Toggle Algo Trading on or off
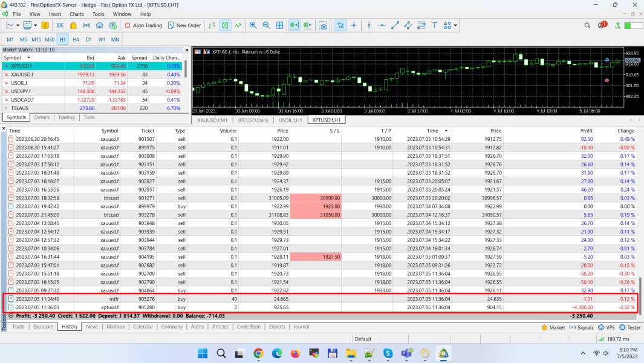644x363 pixels. tap(143, 25)
